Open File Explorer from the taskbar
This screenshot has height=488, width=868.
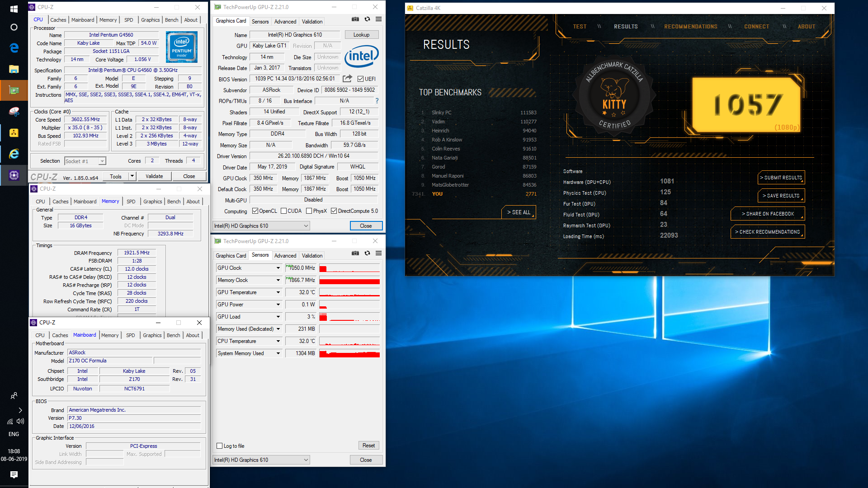pyautogui.click(x=14, y=69)
